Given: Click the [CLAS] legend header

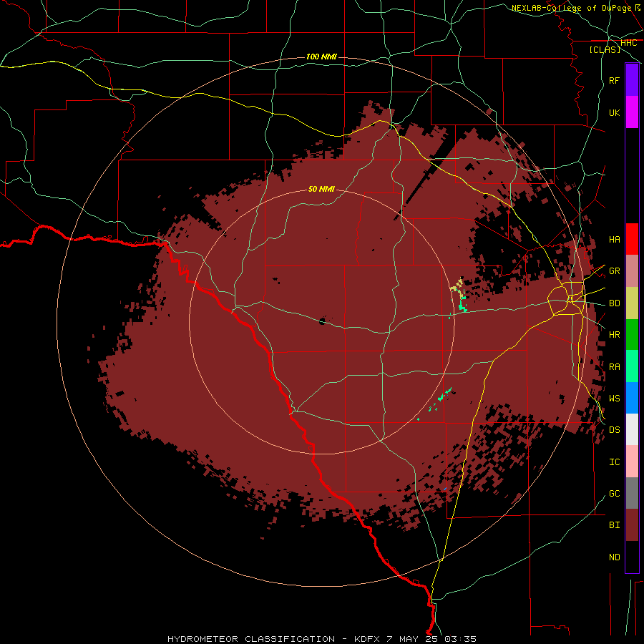Looking at the screenshot, I should 605,49.
